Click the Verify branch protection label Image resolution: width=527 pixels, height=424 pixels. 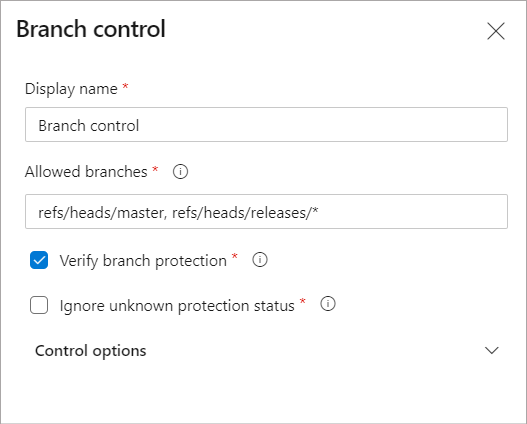pyautogui.click(x=143, y=261)
